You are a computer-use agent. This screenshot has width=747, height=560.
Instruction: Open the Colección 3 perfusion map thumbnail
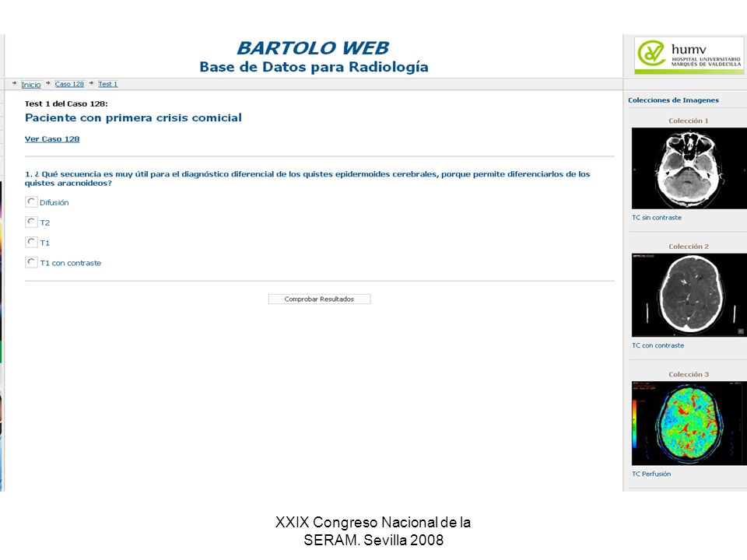pyautogui.click(x=689, y=423)
